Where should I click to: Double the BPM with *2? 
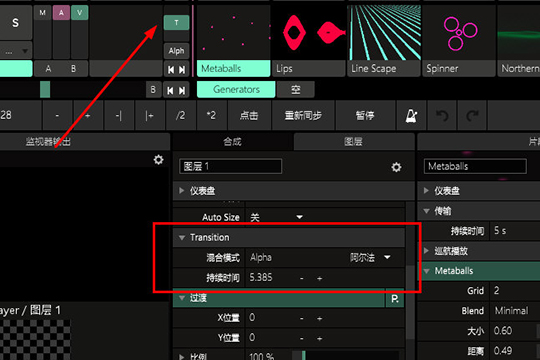click(211, 116)
